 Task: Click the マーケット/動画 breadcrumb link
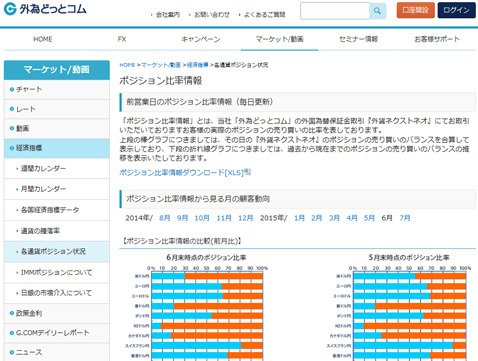point(161,65)
